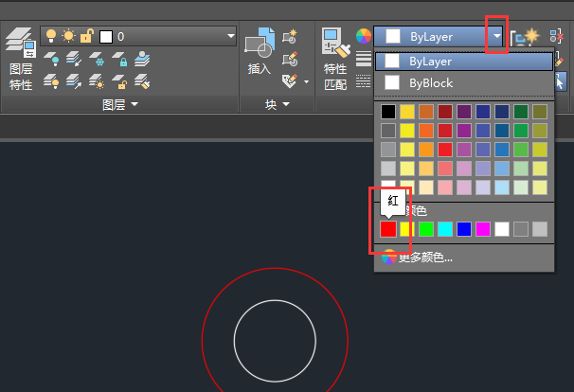Viewport: 574px width, 392px height.
Task: Click the Group icon right of color dropdown
Action: pyautogui.click(x=526, y=37)
